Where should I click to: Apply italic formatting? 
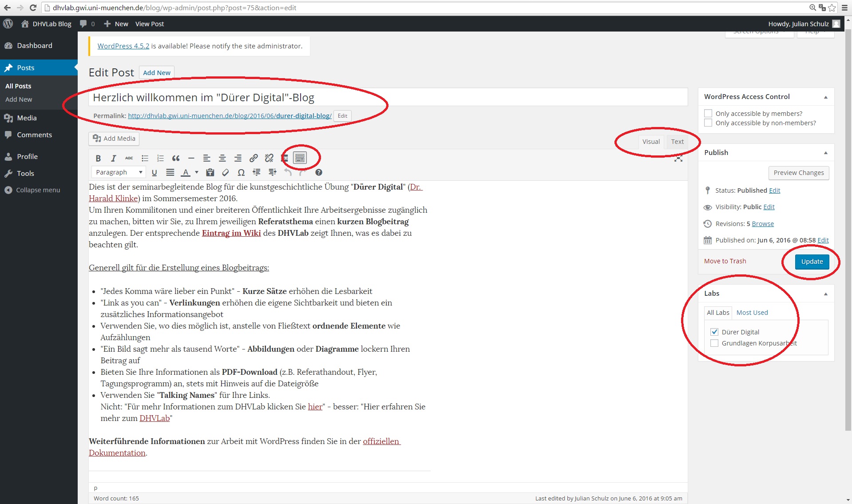113,159
